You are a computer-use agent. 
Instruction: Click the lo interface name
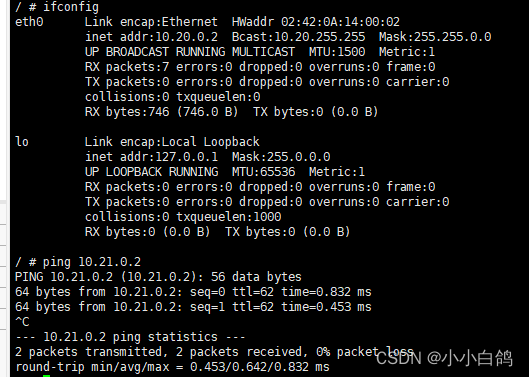click(x=22, y=142)
